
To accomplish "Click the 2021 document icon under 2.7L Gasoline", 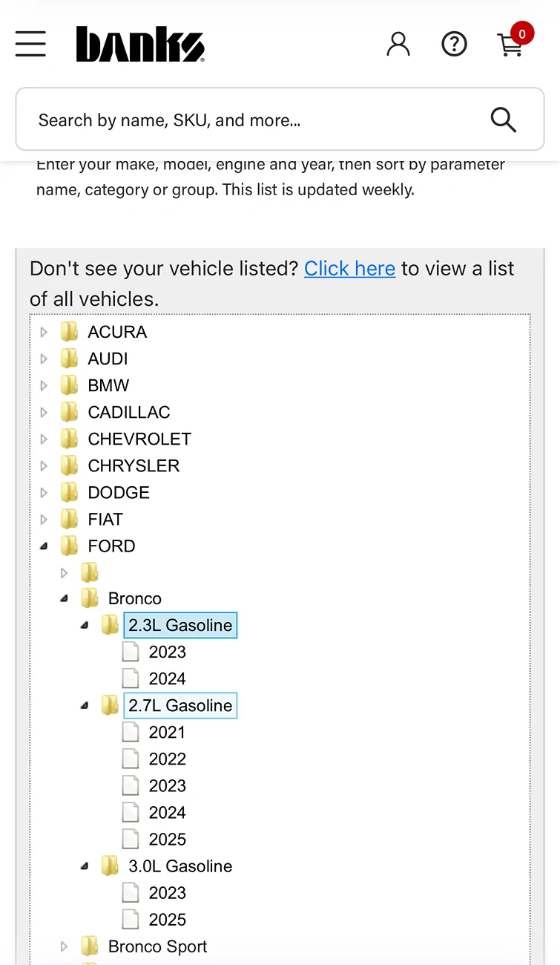I will coord(131,733).
